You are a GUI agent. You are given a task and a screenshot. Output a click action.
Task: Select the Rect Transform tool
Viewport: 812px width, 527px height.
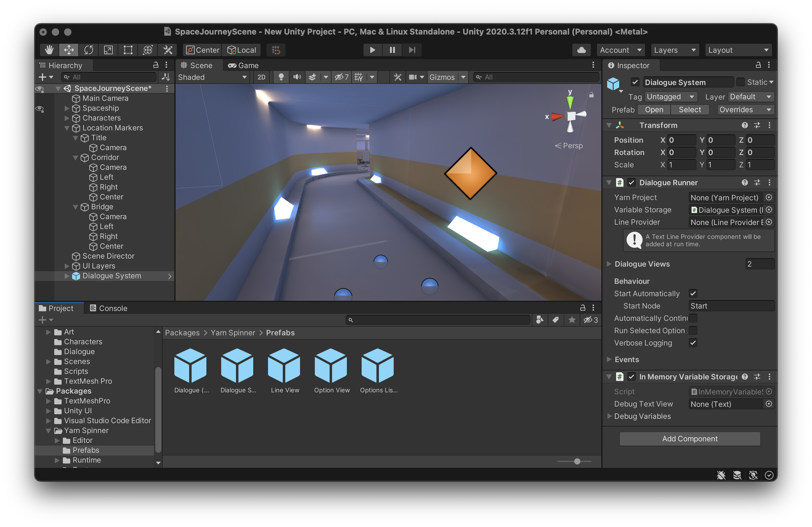click(128, 50)
